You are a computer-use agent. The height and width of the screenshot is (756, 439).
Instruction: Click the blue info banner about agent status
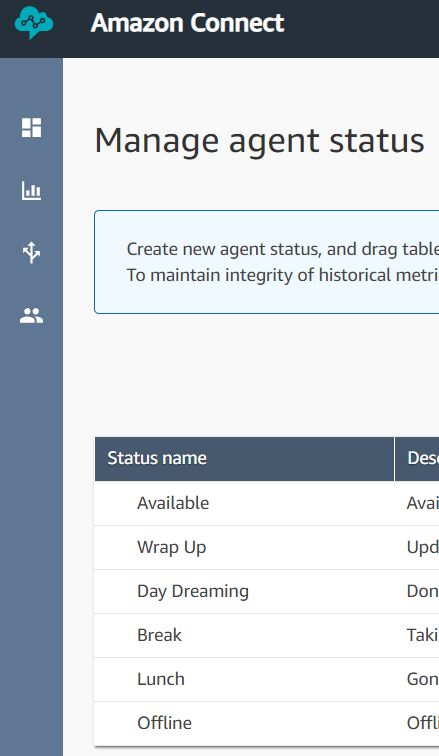coord(266,262)
